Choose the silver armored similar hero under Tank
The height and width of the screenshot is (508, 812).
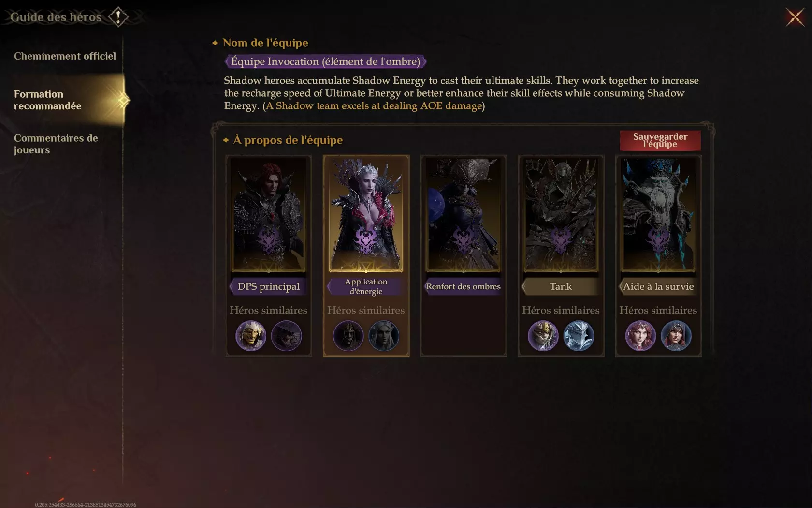(579, 336)
